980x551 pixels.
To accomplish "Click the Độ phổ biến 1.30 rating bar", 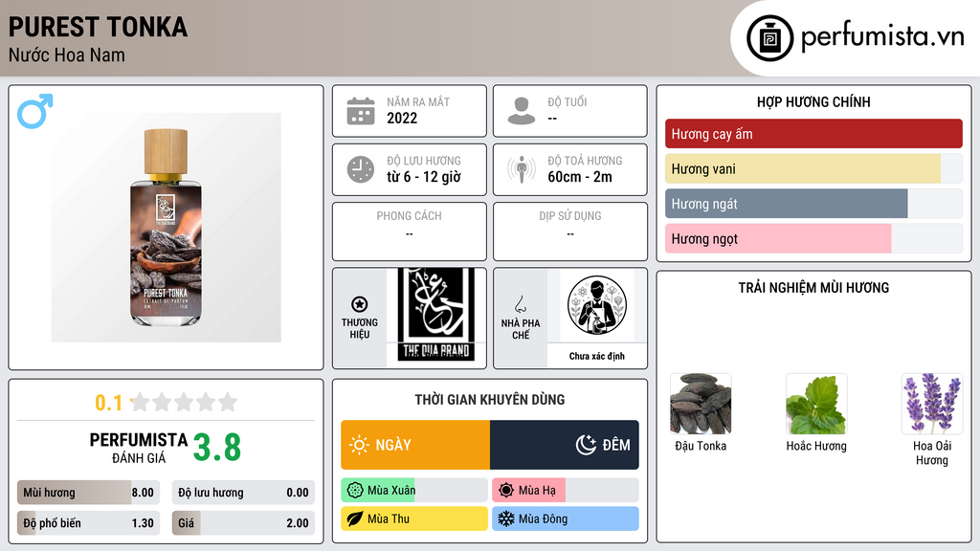I will [x=89, y=523].
